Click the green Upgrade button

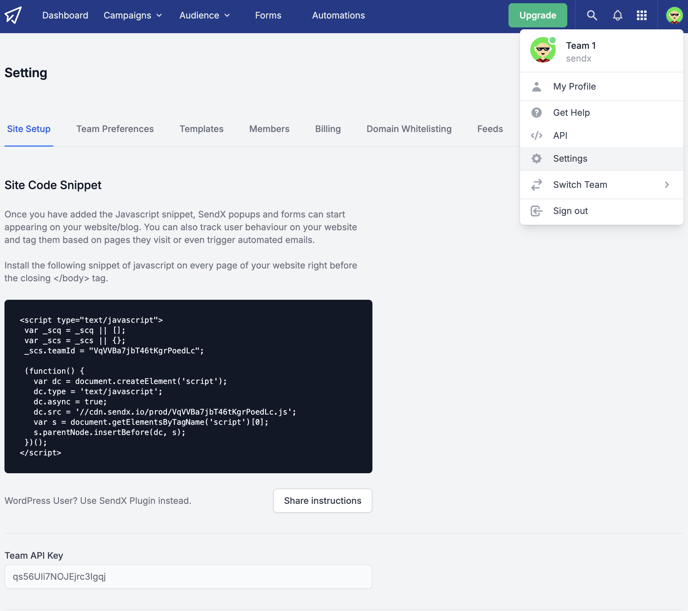coord(538,15)
